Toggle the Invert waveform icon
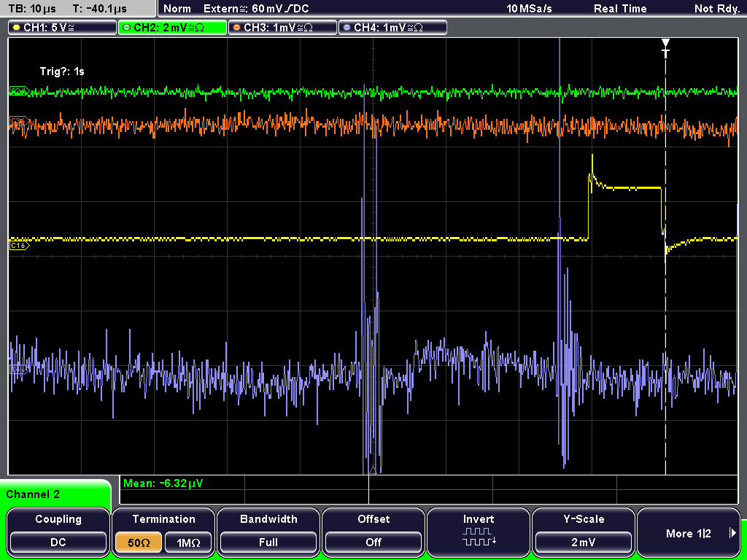 coord(479,537)
